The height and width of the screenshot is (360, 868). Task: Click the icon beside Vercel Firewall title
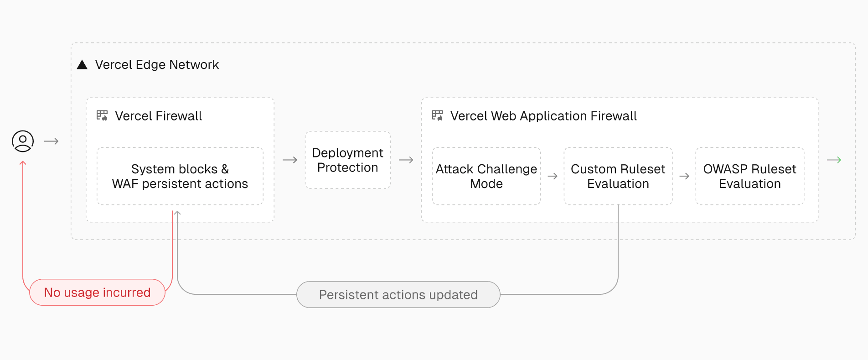pos(102,115)
